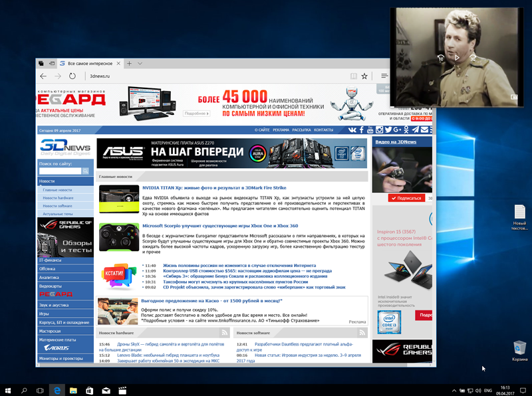This screenshot has height=396, width=532.
Task: Click 'Подписаться' button under video
Action: click(x=406, y=199)
